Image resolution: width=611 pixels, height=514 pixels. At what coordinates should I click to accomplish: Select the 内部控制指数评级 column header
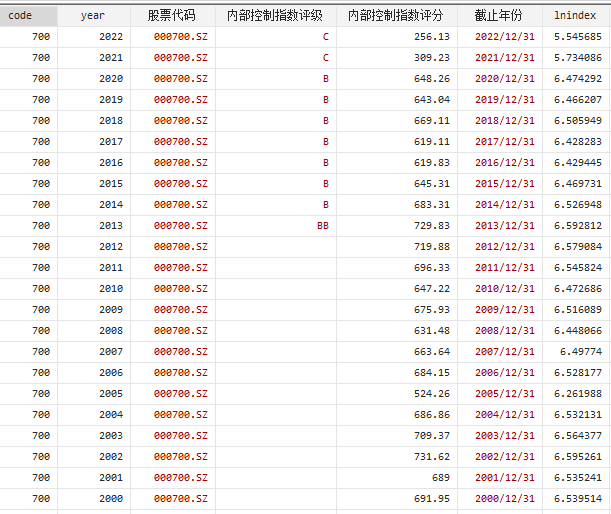click(x=274, y=15)
